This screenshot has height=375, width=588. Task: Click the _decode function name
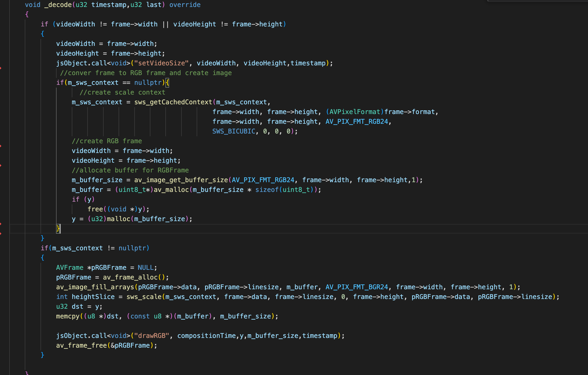pyautogui.click(x=58, y=5)
